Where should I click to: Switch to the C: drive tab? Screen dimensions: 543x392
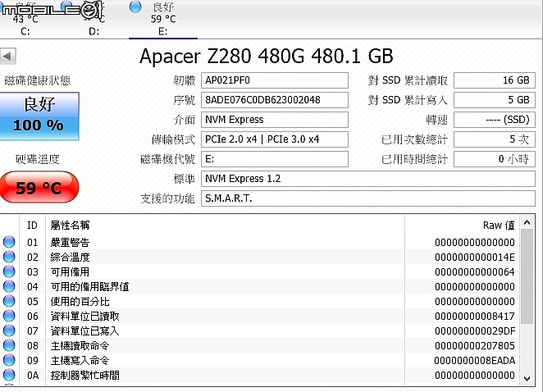[25, 20]
